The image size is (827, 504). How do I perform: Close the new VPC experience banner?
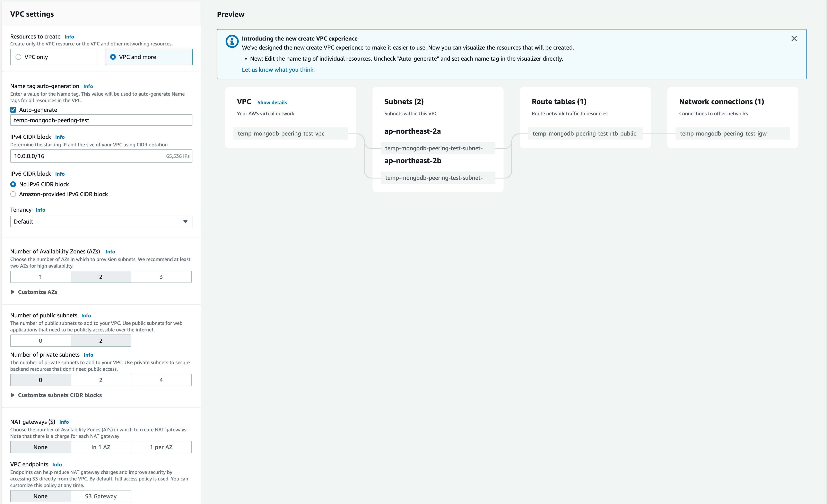coord(794,39)
